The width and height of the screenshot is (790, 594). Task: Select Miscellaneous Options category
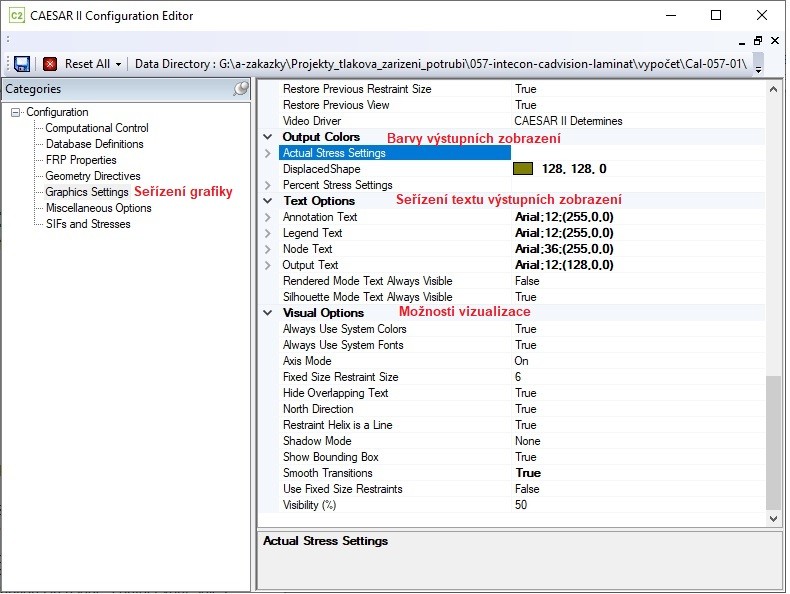pos(98,208)
